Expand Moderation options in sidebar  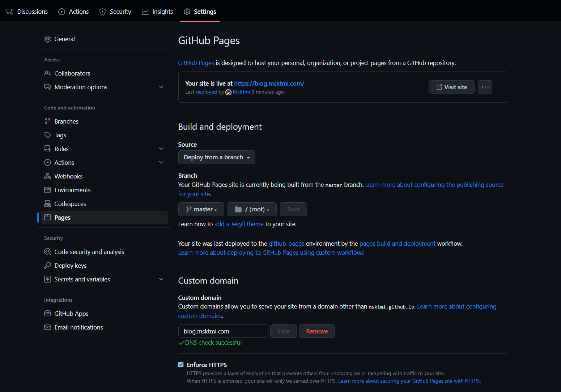click(x=161, y=87)
